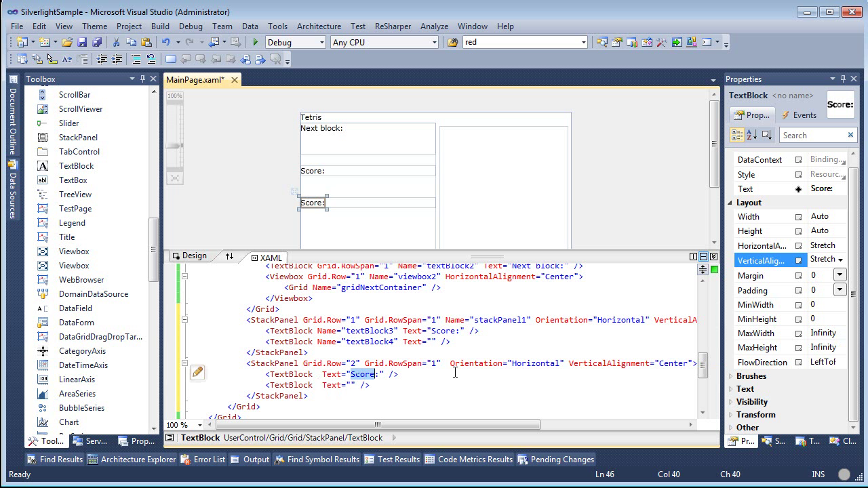This screenshot has width=868, height=488.
Task: Increase line indent in the text editor toolbar
Action: pos(117,60)
